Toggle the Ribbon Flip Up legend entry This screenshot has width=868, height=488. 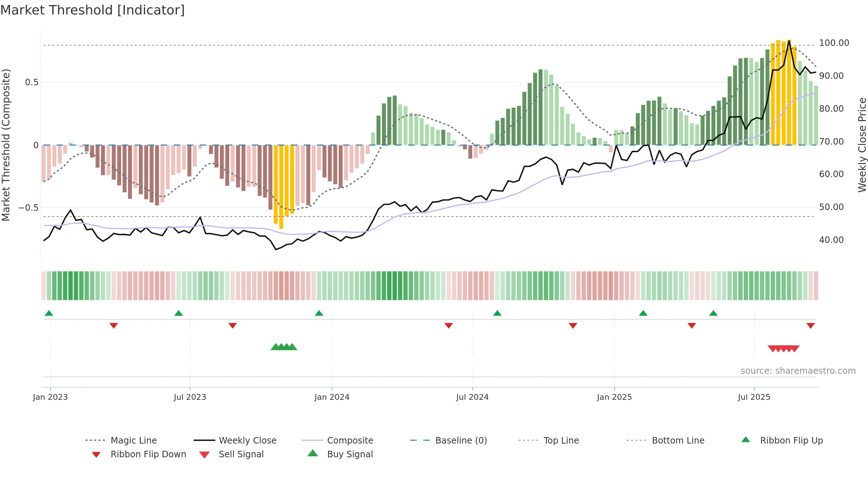(782, 440)
